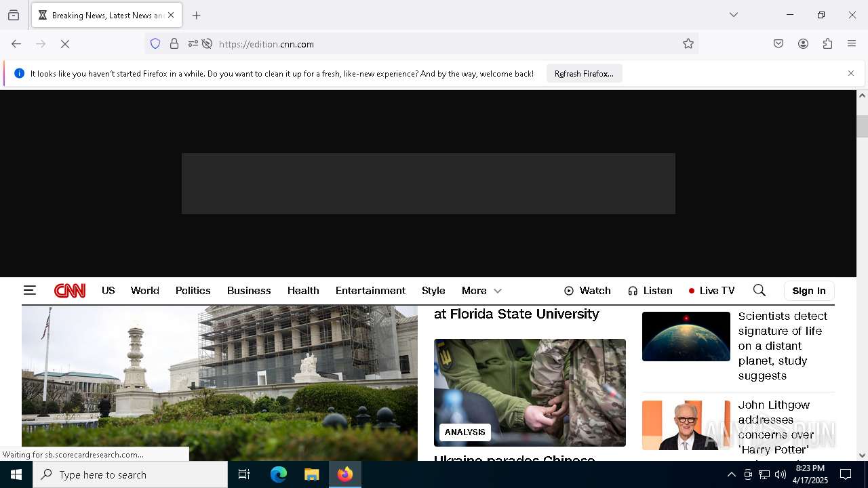Open the Business section
The width and height of the screenshot is (868, 488).
(249, 290)
